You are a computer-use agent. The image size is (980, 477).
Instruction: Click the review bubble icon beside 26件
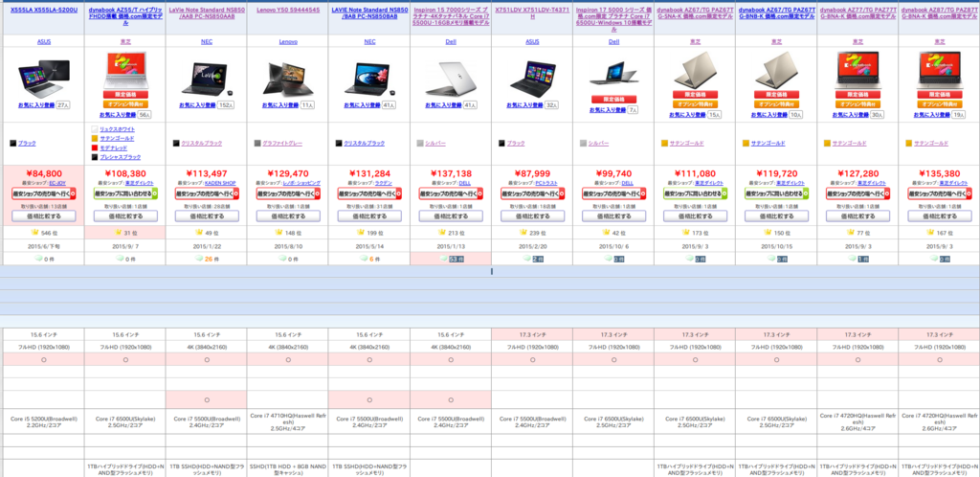[x=198, y=259]
